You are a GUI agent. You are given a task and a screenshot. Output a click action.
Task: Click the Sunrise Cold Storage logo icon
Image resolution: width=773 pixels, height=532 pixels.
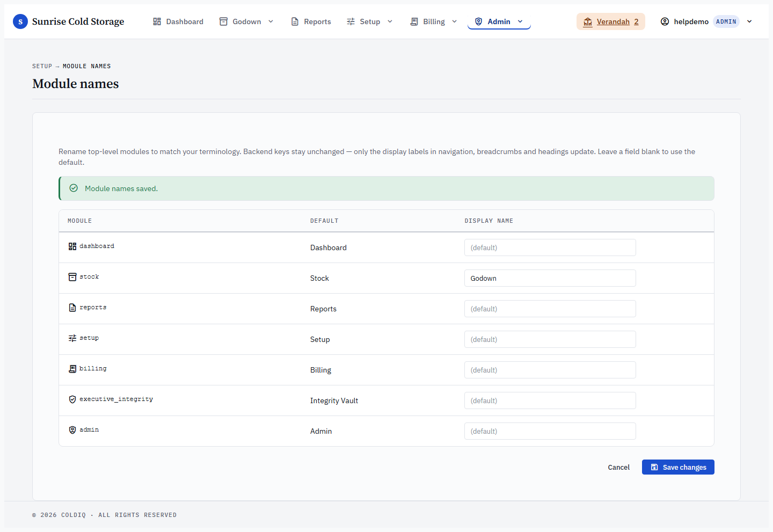(20, 21)
